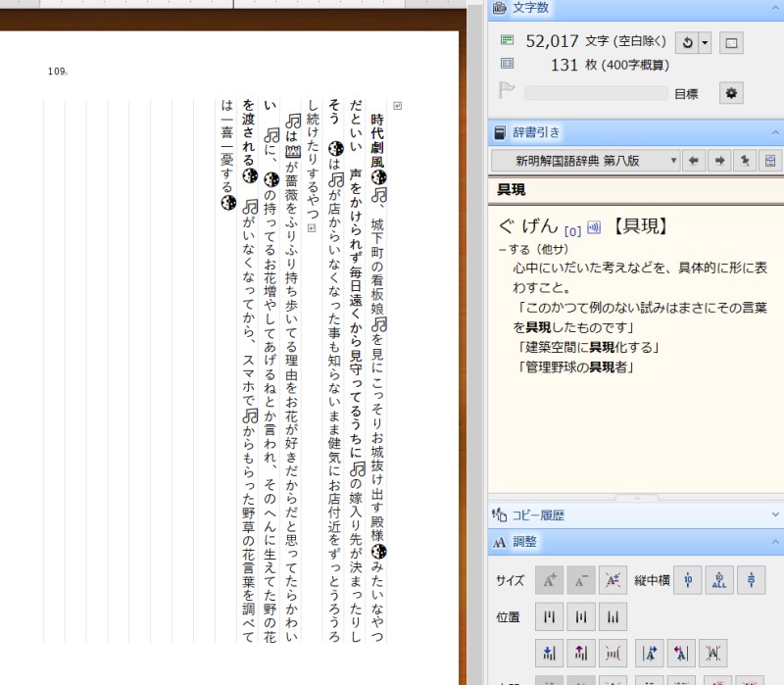Click the 【具現】 entry heading
The height and width of the screenshot is (685, 784).
tap(640, 226)
